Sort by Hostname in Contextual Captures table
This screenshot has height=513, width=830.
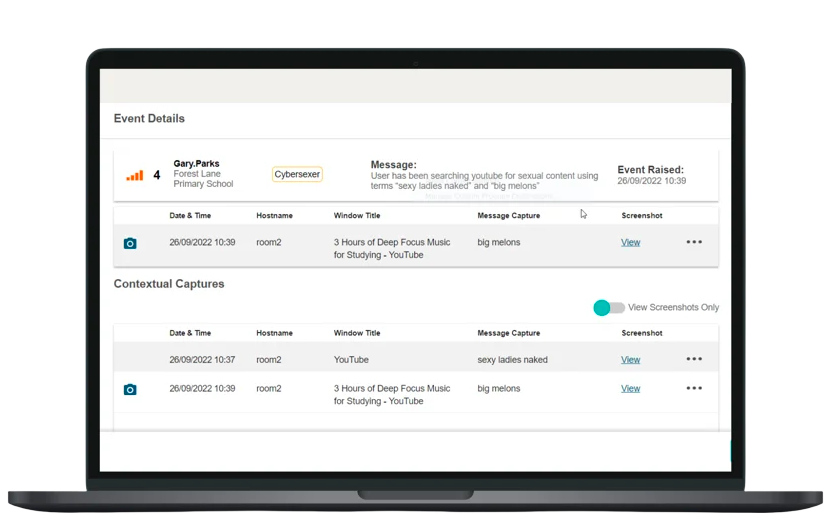[x=274, y=333]
